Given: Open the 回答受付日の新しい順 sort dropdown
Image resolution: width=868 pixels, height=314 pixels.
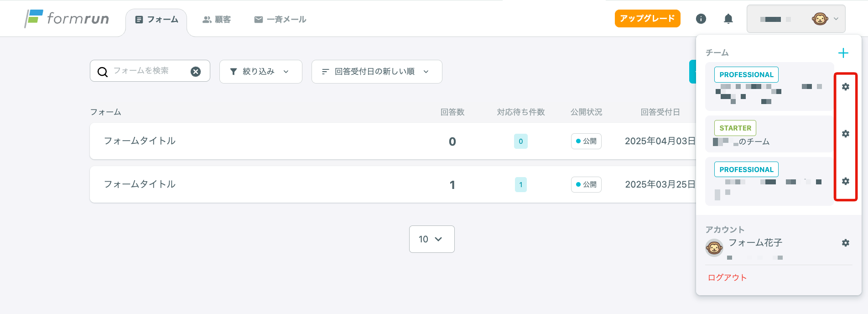Looking at the screenshot, I should click(376, 72).
